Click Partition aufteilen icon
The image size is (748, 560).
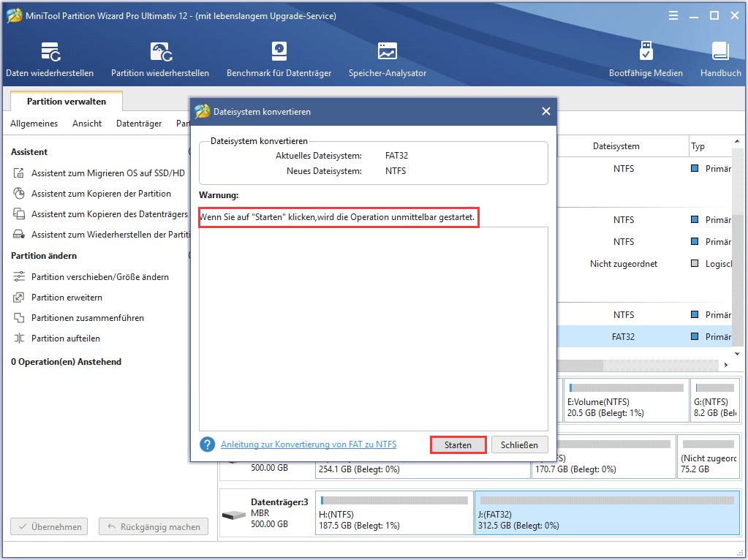(18, 338)
